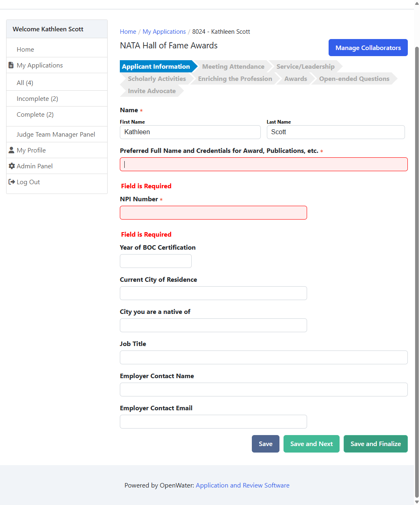Viewport: 420px width, 505px height.
Task: Click the My Applications breadcrumb link
Action: pos(164,31)
